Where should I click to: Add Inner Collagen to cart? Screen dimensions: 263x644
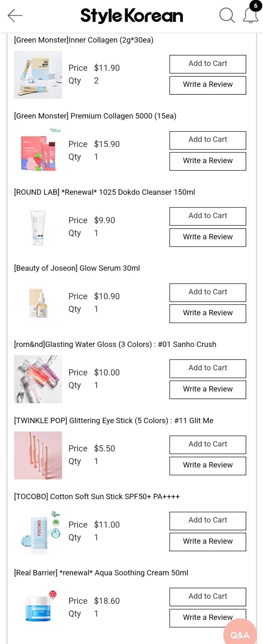[x=208, y=64]
